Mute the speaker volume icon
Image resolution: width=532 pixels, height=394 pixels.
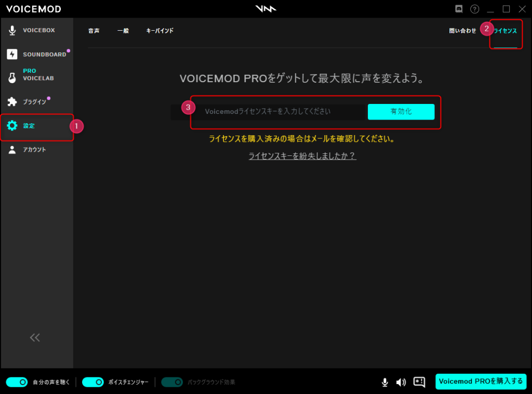tap(401, 382)
